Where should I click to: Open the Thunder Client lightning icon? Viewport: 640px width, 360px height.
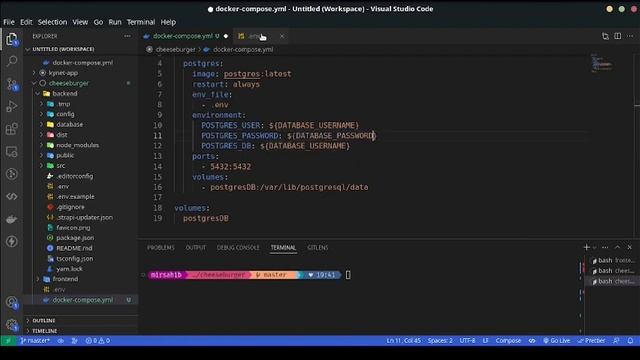11,241
